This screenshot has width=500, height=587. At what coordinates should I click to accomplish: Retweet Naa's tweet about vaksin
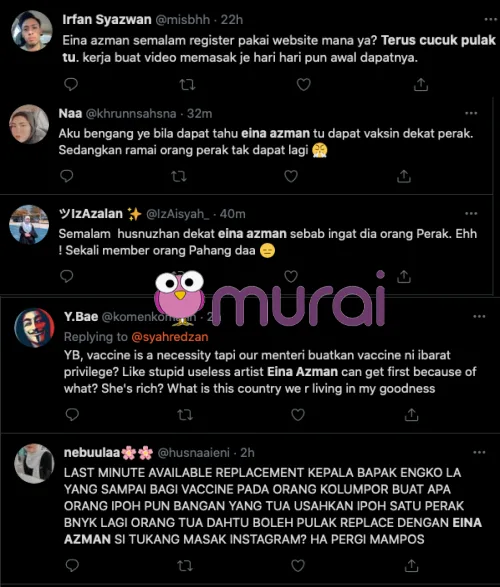[x=179, y=176]
